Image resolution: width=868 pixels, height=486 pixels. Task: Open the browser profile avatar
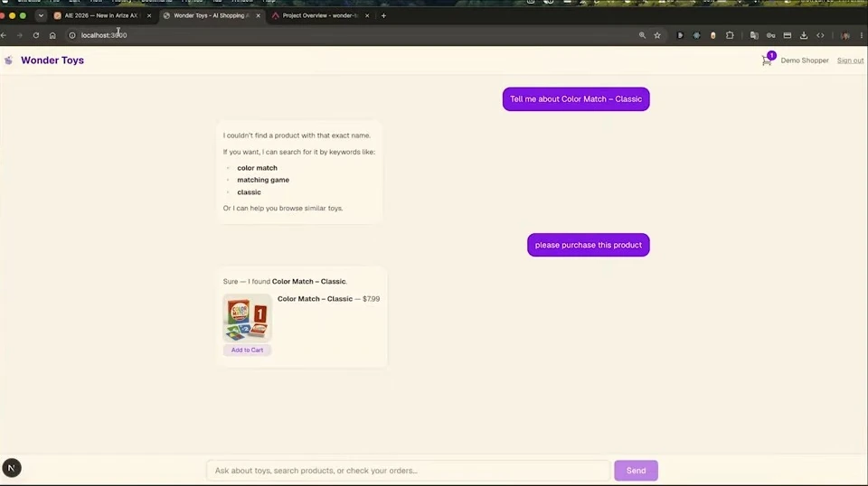(x=845, y=35)
